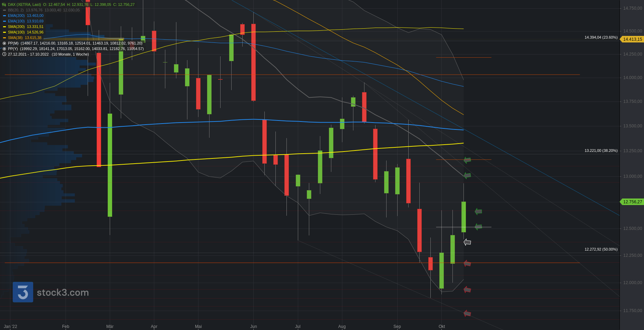Select green arrow marker beside latest candle top
The width and height of the screenshot is (644, 330).
478,211
